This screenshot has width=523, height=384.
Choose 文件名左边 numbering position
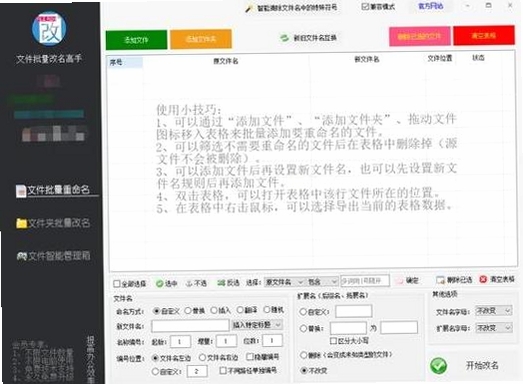(x=155, y=358)
